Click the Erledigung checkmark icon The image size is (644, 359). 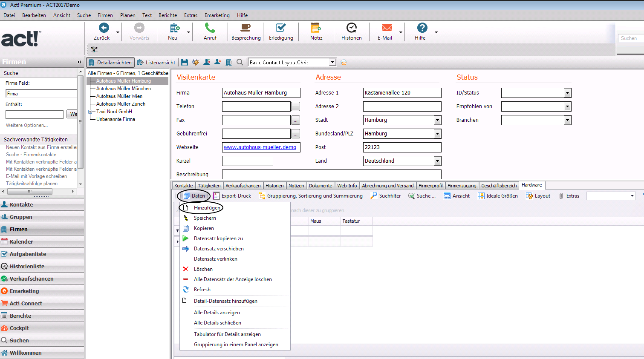(x=281, y=28)
